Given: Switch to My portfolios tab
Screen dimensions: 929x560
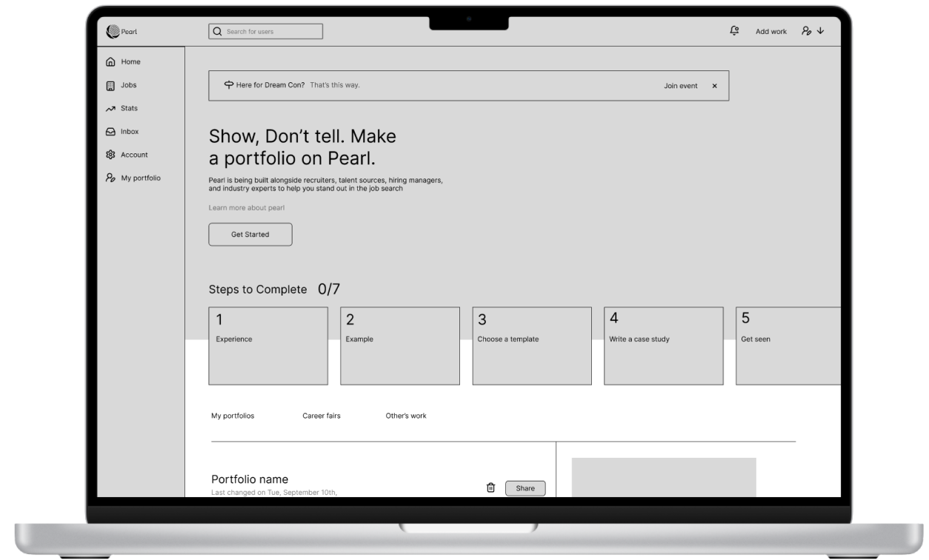Looking at the screenshot, I should click(x=233, y=416).
